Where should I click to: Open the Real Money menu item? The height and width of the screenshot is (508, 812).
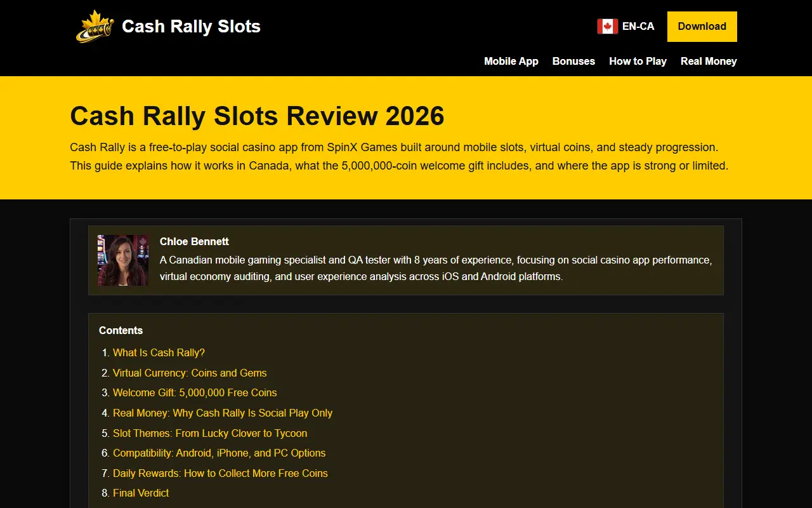709,61
